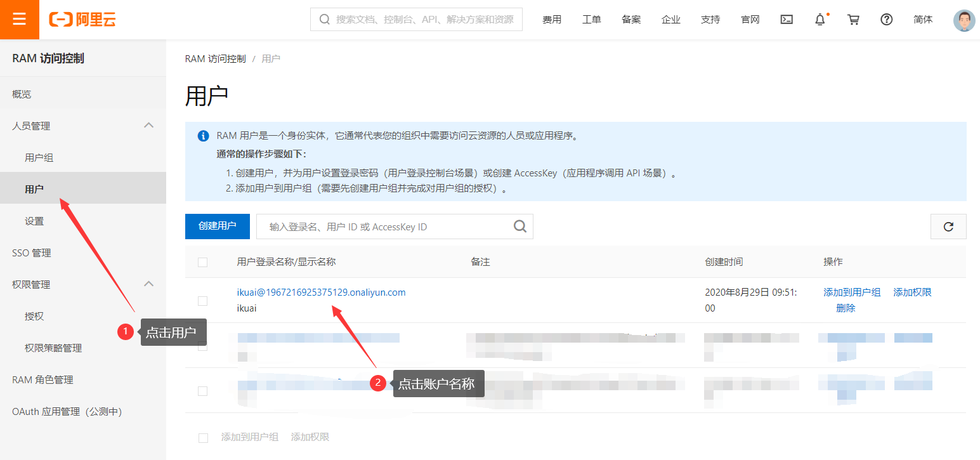Image resolution: width=980 pixels, height=460 pixels.
Task: Click the ikuai display name text
Action: [247, 308]
